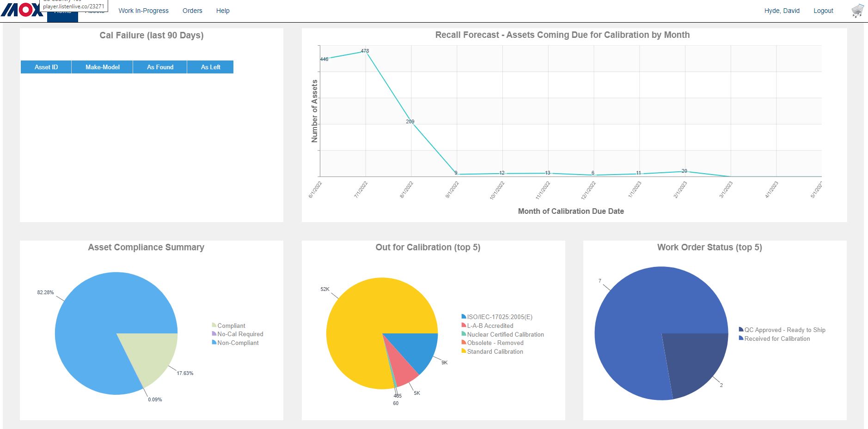This screenshot has width=868, height=429.
Task: Click the As Found column header
Action: 160,67
